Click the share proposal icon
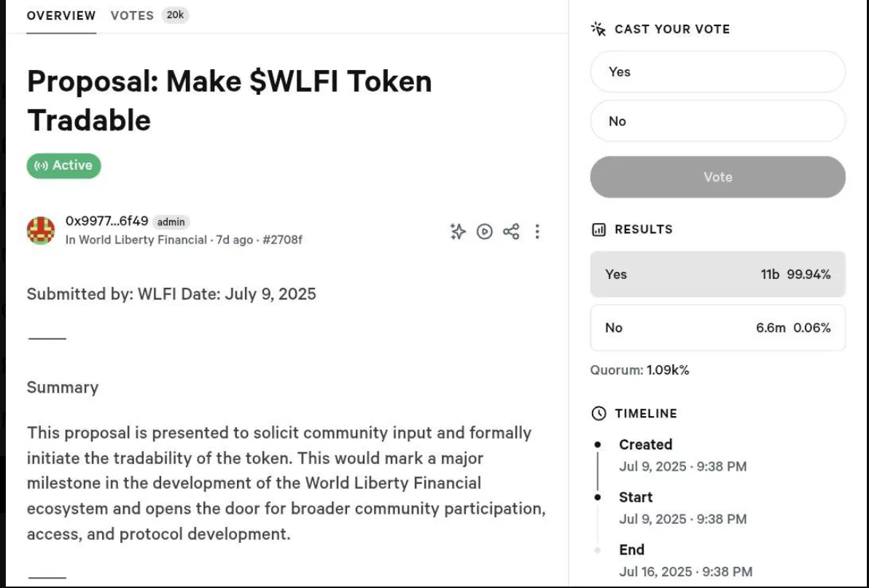Screen dimensions: 869x588 (x=511, y=232)
